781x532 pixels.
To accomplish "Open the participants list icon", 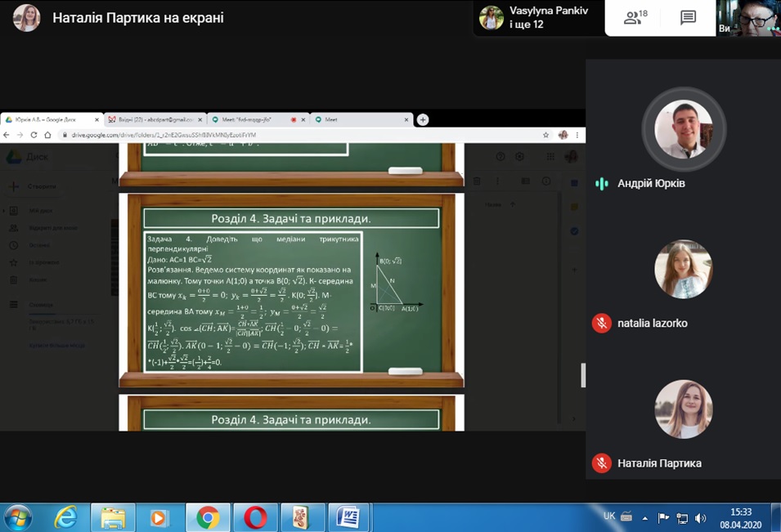I will [x=635, y=18].
